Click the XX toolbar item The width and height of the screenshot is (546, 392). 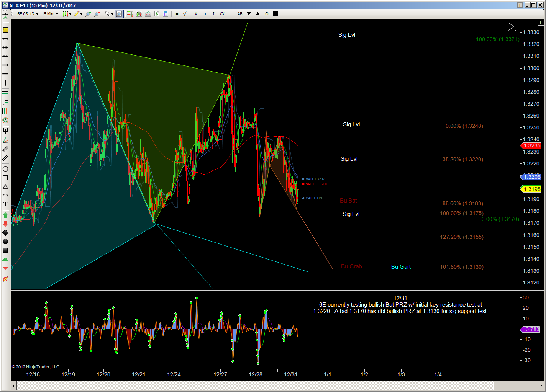(222, 14)
